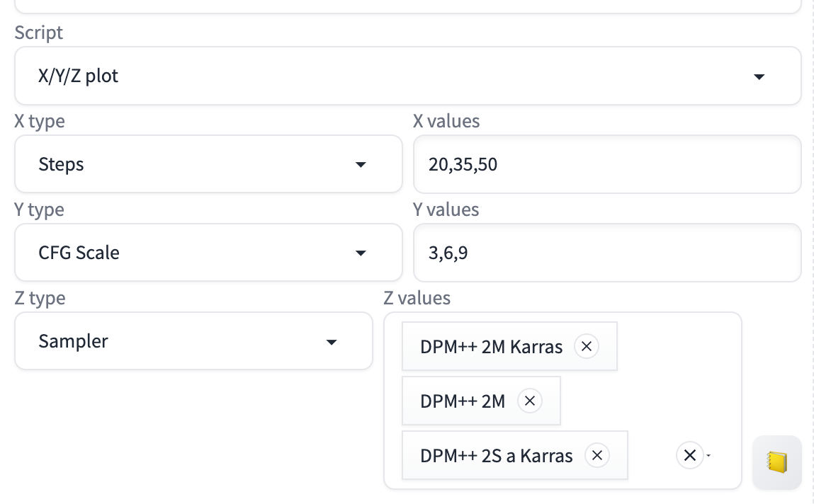Expand the Script dropdown arrow
The image size is (814, 504).
pos(759,76)
